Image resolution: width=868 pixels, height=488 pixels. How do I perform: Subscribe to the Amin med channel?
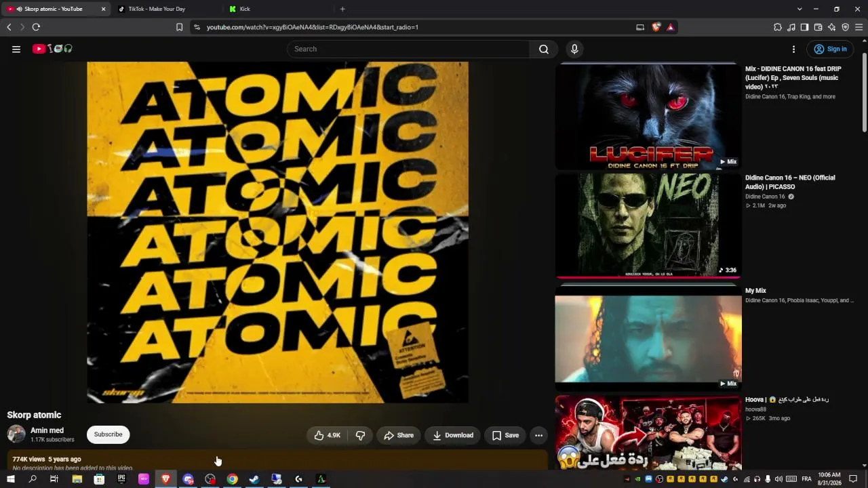tap(108, 434)
